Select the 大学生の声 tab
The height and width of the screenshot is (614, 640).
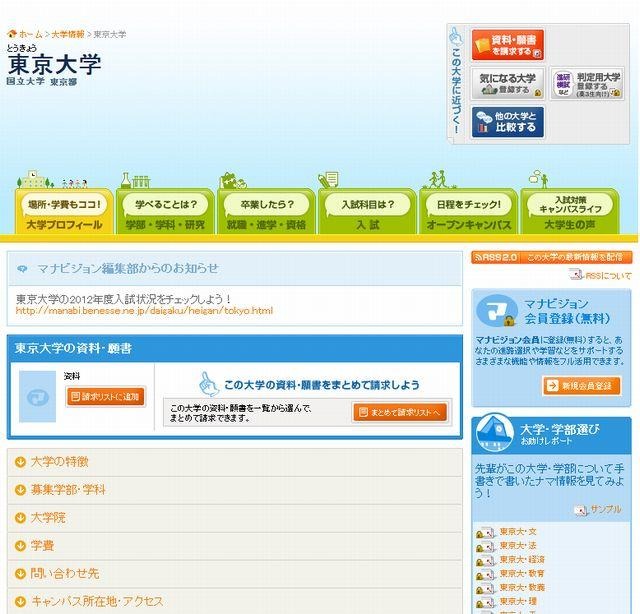[x=570, y=212]
